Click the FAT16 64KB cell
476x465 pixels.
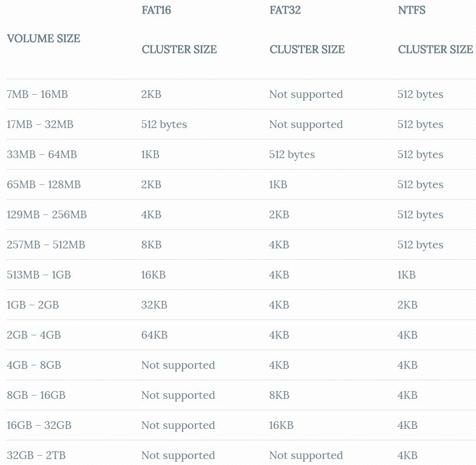pos(154,335)
